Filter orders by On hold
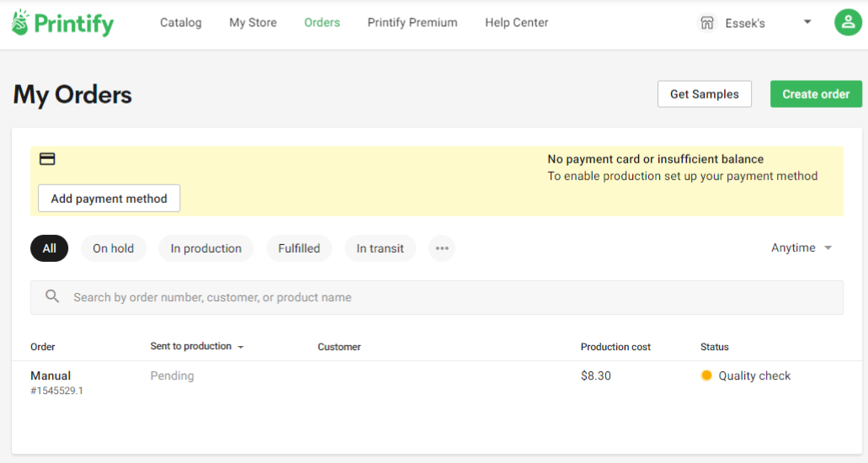This screenshot has height=463, width=868. [x=114, y=248]
